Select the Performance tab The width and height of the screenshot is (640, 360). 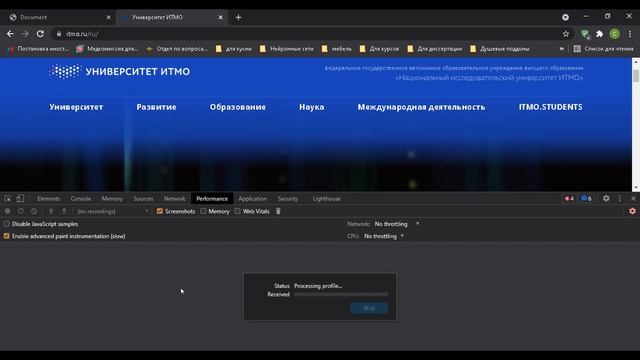pos(212,198)
